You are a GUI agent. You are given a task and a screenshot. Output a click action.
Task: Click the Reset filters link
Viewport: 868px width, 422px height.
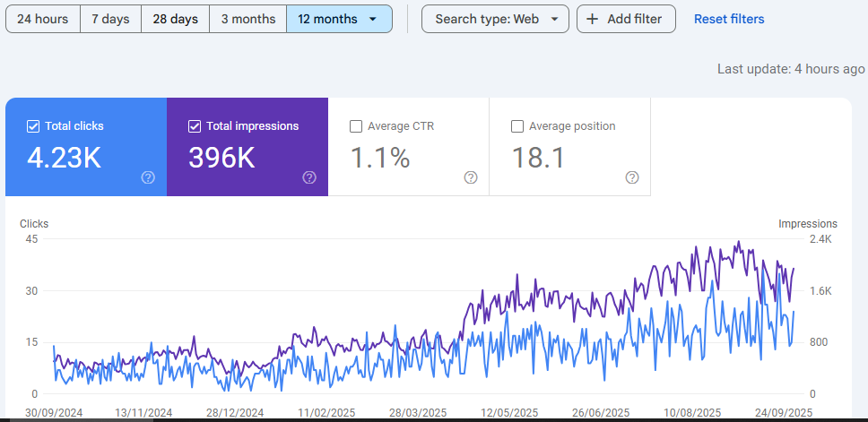729,19
